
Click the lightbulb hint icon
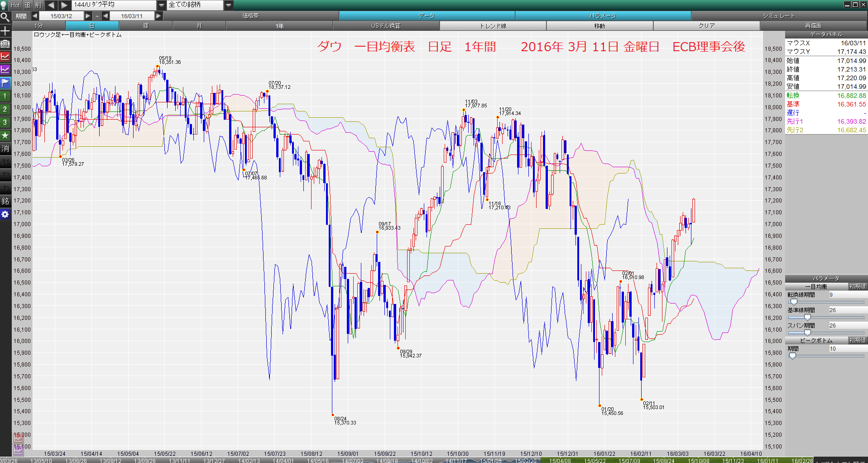click(4, 5)
